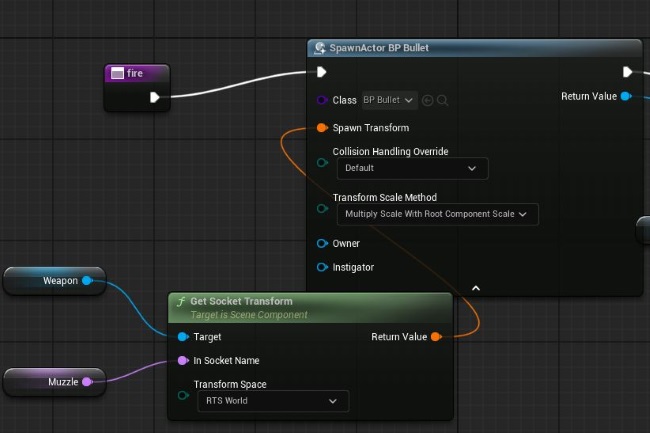This screenshot has width=650, height=433.
Task: Click the fire event node icon
Action: tap(117, 73)
